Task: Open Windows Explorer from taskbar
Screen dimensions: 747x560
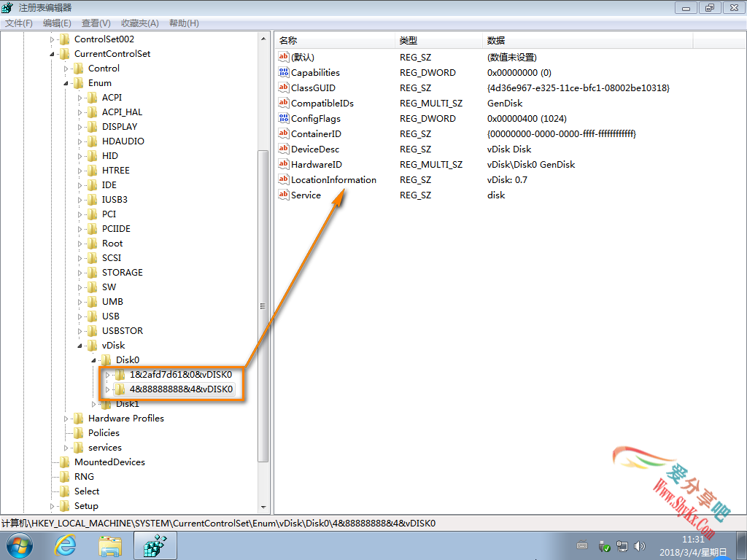Action: (x=111, y=545)
